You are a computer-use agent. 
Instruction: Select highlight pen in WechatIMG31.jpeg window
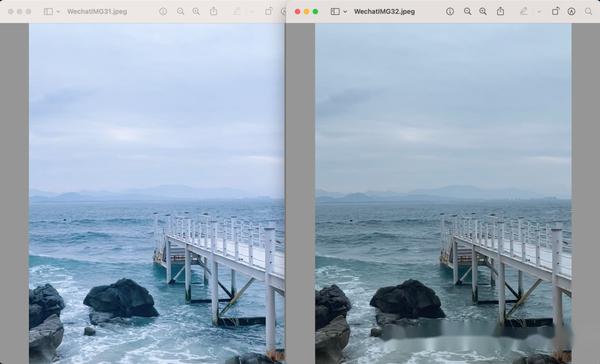tap(237, 11)
